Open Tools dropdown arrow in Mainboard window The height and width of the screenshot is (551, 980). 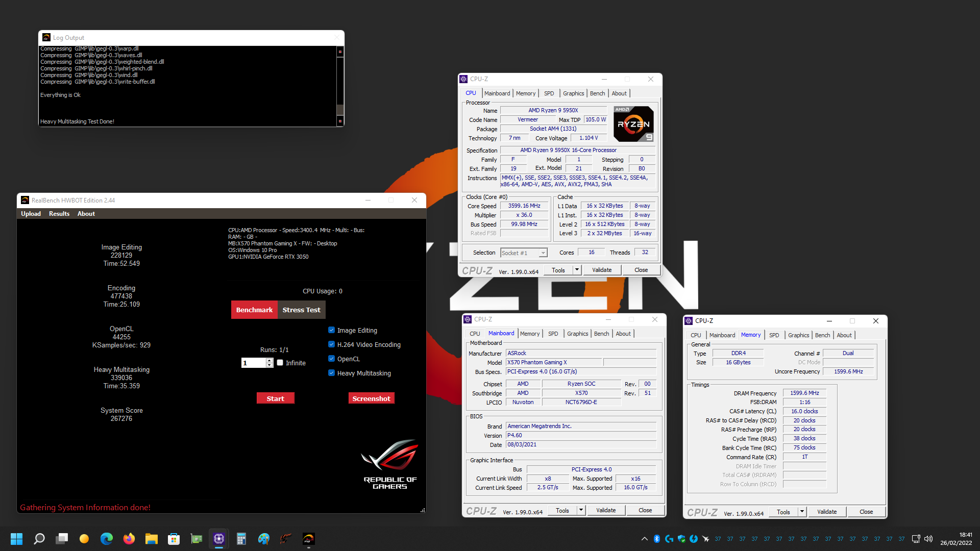581,510
